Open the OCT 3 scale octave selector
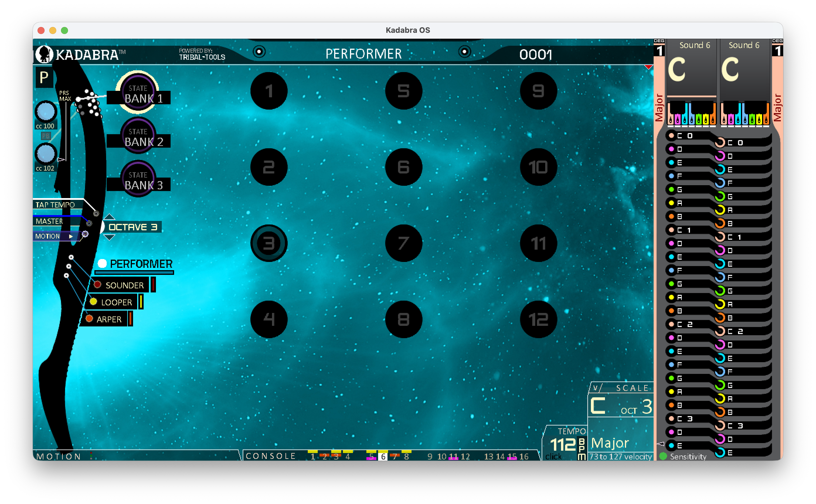Image resolution: width=816 pixels, height=504 pixels. tap(636, 407)
